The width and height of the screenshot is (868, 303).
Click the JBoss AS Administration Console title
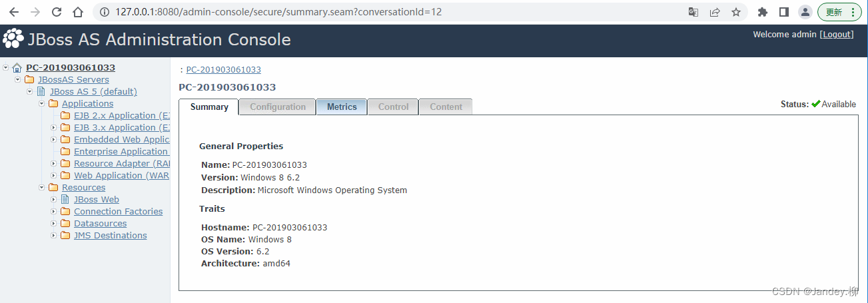pos(159,39)
